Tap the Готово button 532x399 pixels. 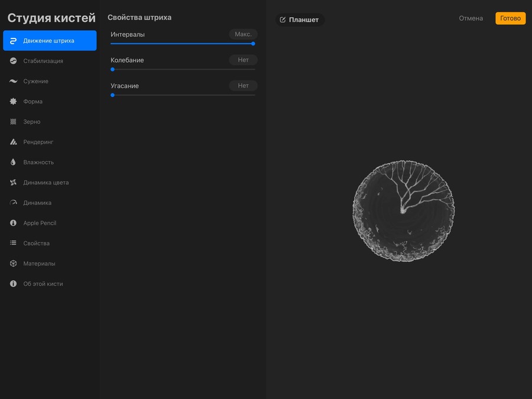pyautogui.click(x=510, y=18)
